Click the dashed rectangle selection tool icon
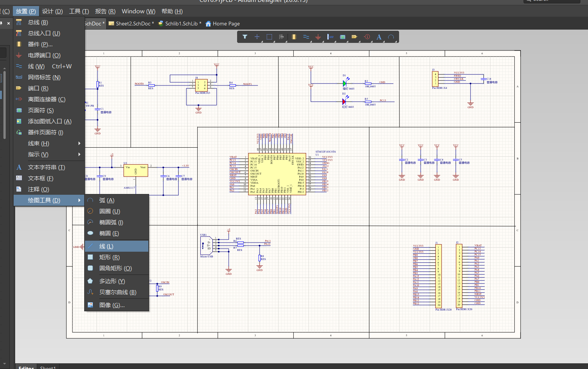Viewport: 588px width, 369px height. 269,37
